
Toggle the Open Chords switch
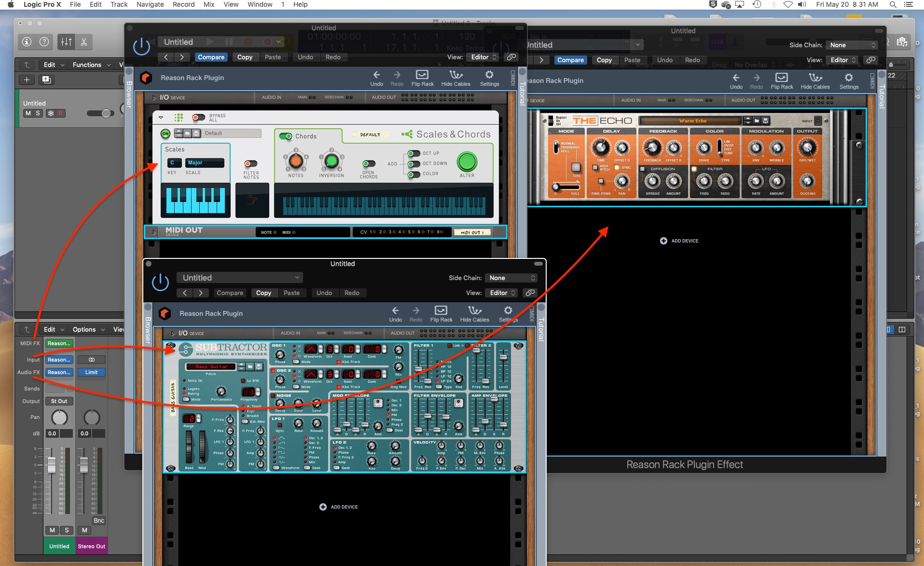(369, 164)
